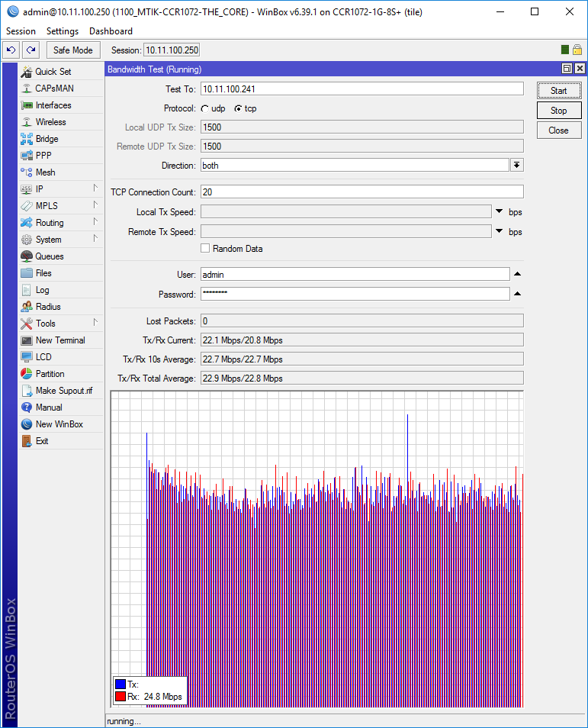The width and height of the screenshot is (588, 728).
Task: Click the System gear icon
Action: click(27, 240)
